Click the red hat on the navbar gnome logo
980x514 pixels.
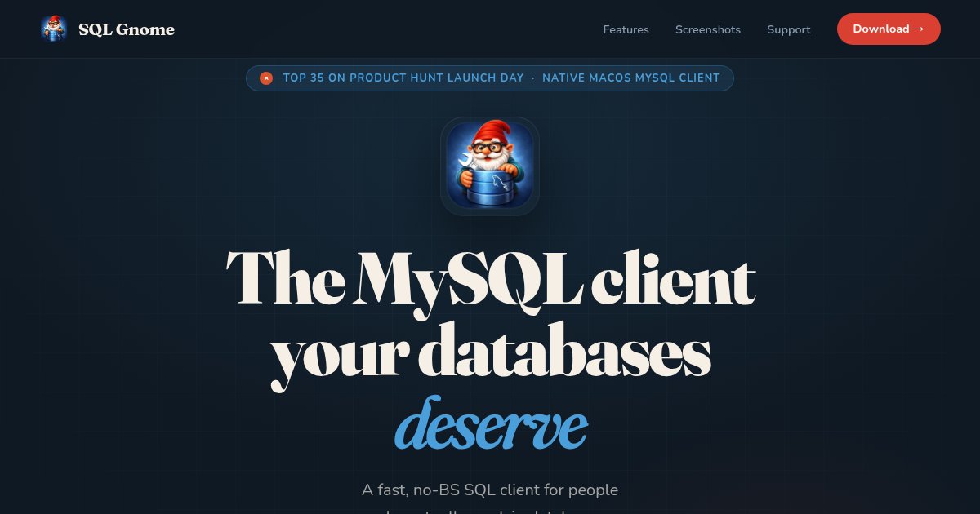pyautogui.click(x=55, y=20)
